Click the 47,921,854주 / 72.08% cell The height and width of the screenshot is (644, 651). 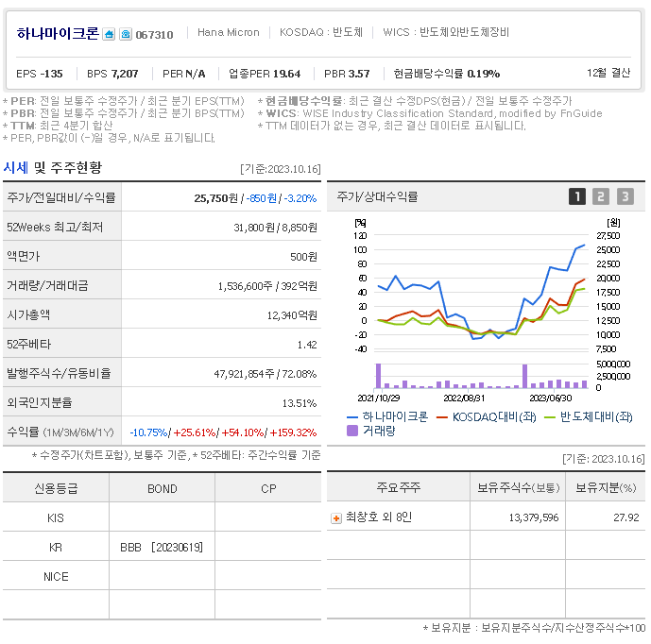pos(266,374)
